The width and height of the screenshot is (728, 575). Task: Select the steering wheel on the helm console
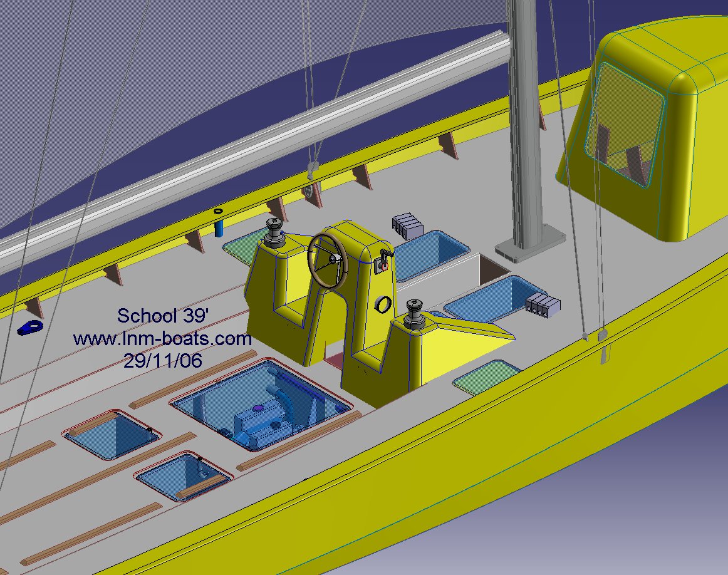(x=327, y=261)
